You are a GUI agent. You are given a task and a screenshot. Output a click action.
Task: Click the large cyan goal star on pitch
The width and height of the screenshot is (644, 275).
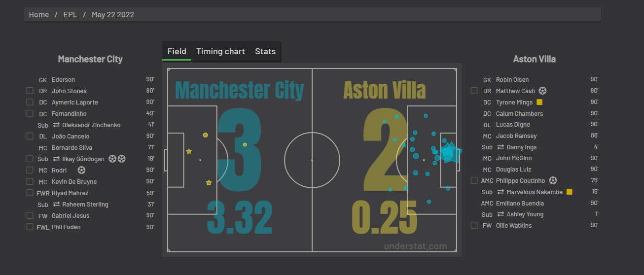coord(449,153)
